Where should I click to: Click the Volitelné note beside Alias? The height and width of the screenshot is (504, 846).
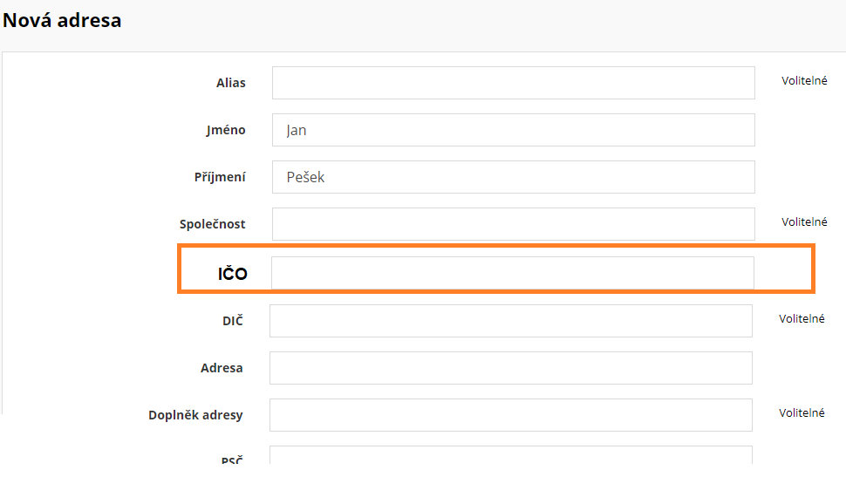pos(804,81)
